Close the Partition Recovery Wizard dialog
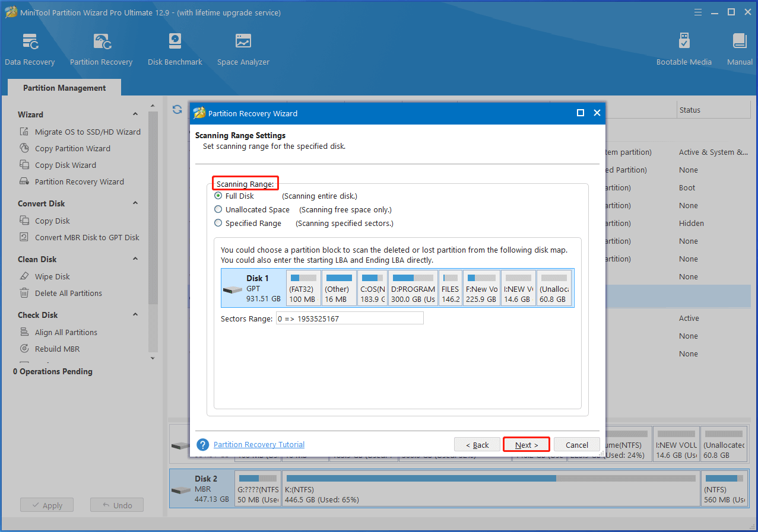The image size is (758, 532). pos(597,113)
